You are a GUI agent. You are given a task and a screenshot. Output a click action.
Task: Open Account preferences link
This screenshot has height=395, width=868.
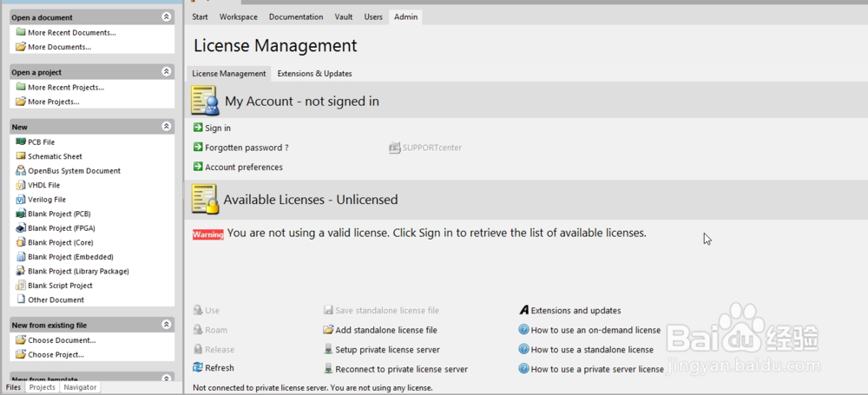click(244, 167)
